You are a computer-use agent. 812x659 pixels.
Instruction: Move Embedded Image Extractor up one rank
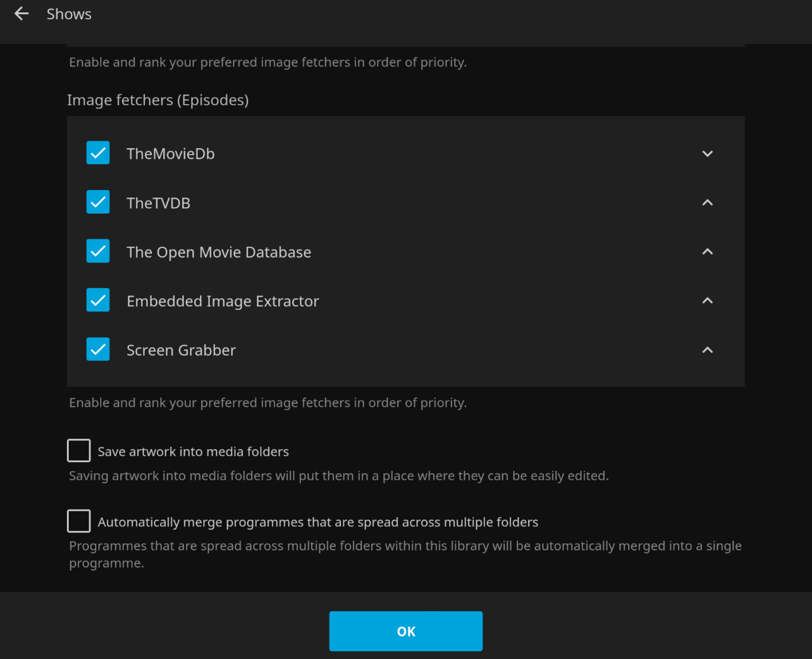707,301
